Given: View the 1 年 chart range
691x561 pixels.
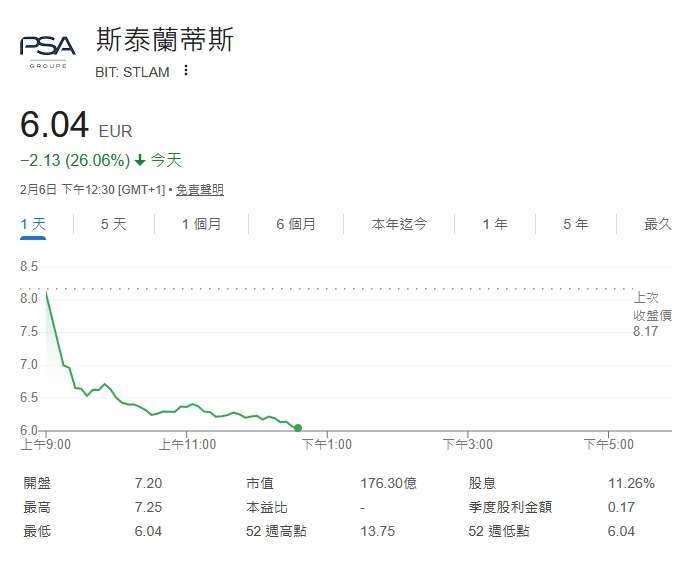Looking at the screenshot, I should pyautogui.click(x=494, y=224).
